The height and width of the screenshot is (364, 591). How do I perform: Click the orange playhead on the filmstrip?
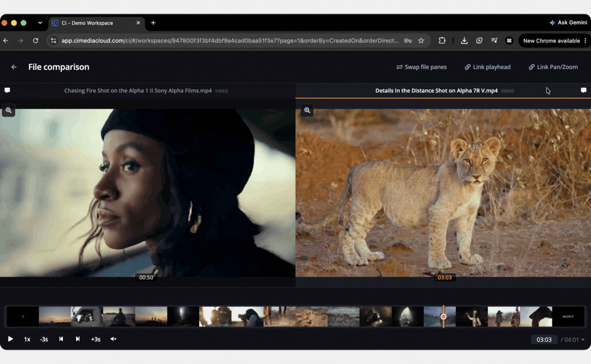coord(444,317)
